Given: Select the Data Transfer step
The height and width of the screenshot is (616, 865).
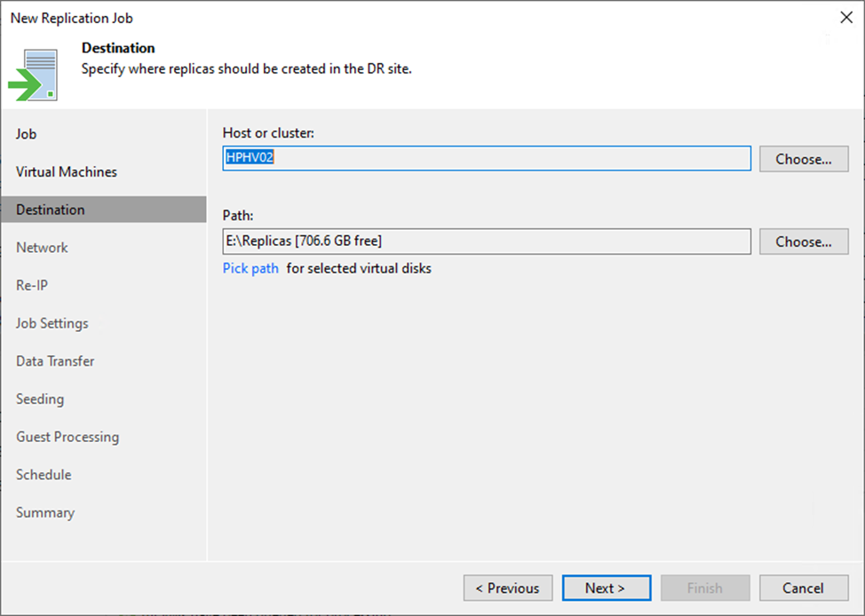Looking at the screenshot, I should click(55, 361).
